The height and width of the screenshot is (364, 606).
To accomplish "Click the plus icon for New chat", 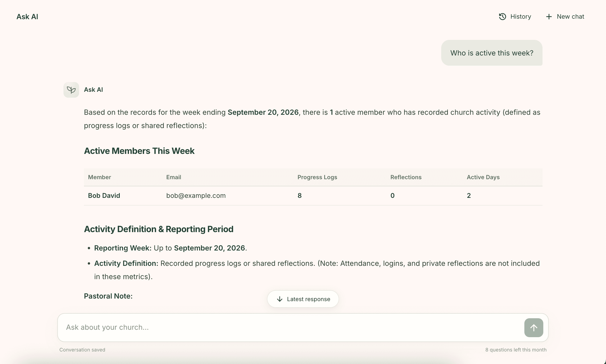I will point(549,17).
